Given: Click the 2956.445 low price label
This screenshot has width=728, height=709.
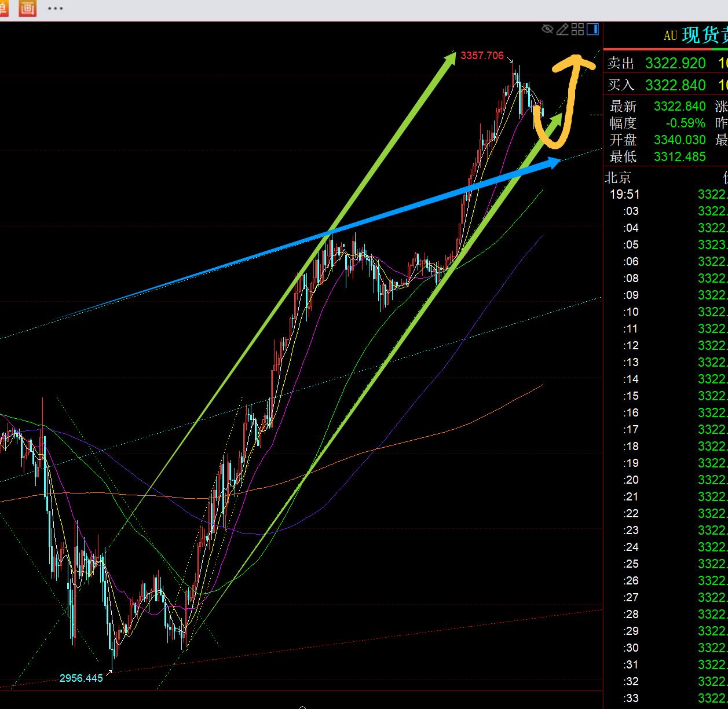Looking at the screenshot, I should tap(81, 678).
